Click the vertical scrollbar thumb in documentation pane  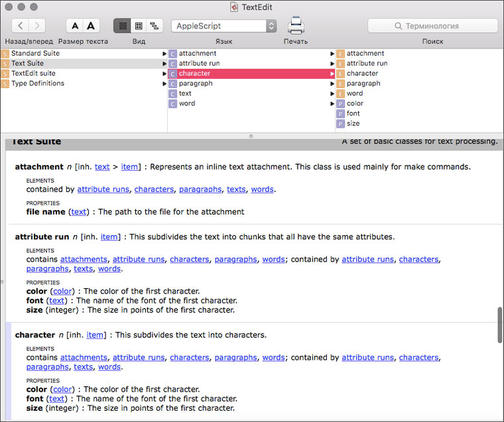(500, 325)
